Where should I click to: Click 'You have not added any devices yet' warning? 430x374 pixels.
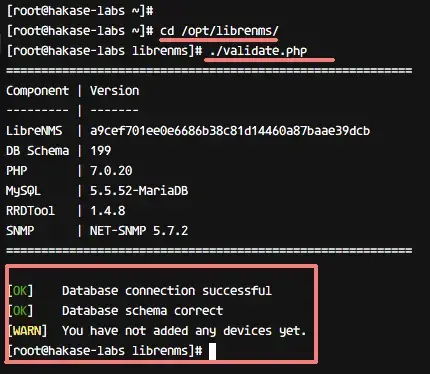click(184, 331)
